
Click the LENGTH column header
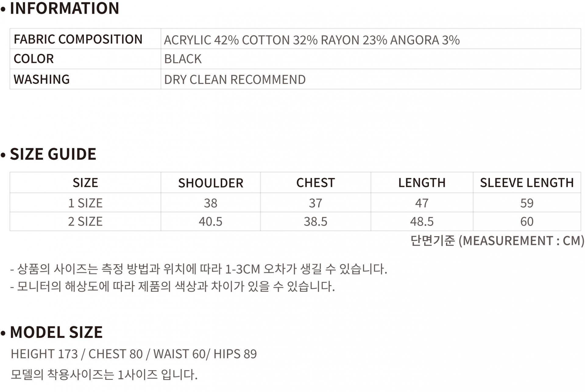[x=422, y=183]
